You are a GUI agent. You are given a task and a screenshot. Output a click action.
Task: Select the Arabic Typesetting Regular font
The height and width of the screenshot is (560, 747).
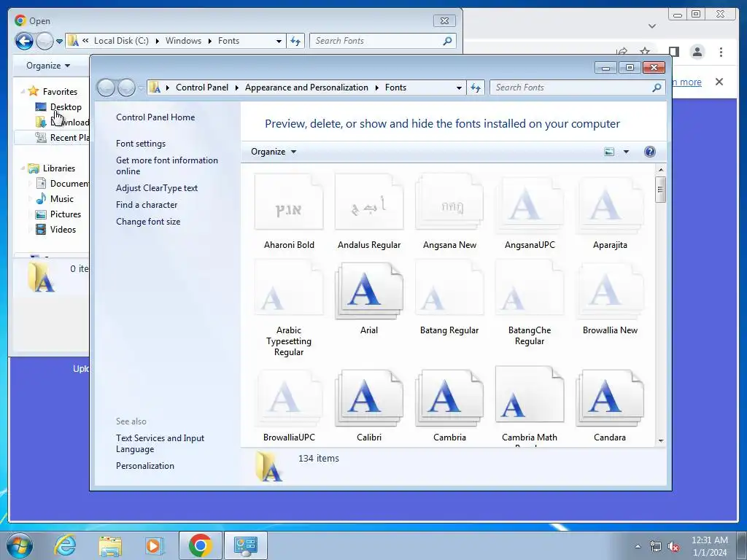pos(289,287)
